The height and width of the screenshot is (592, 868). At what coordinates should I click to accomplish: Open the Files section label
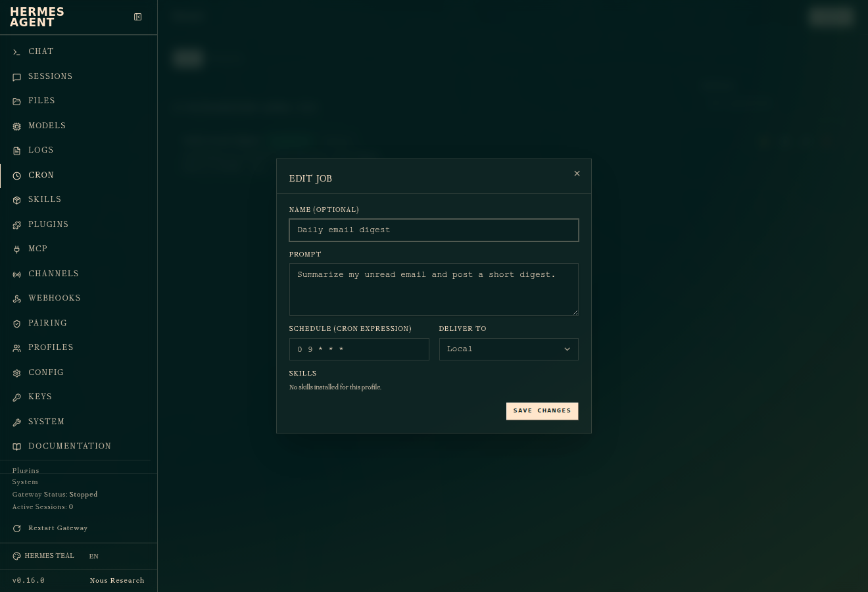(x=41, y=101)
